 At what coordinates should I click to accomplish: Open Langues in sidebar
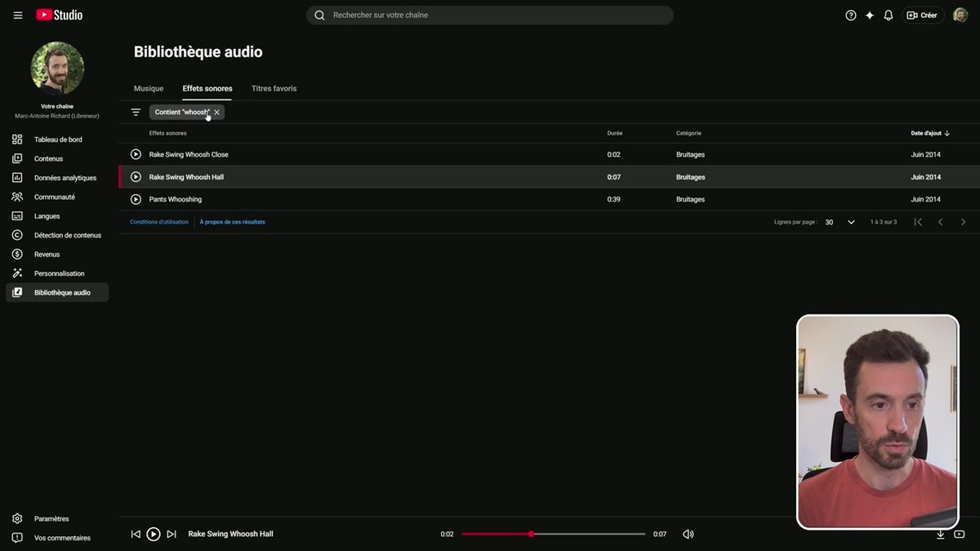point(57,216)
